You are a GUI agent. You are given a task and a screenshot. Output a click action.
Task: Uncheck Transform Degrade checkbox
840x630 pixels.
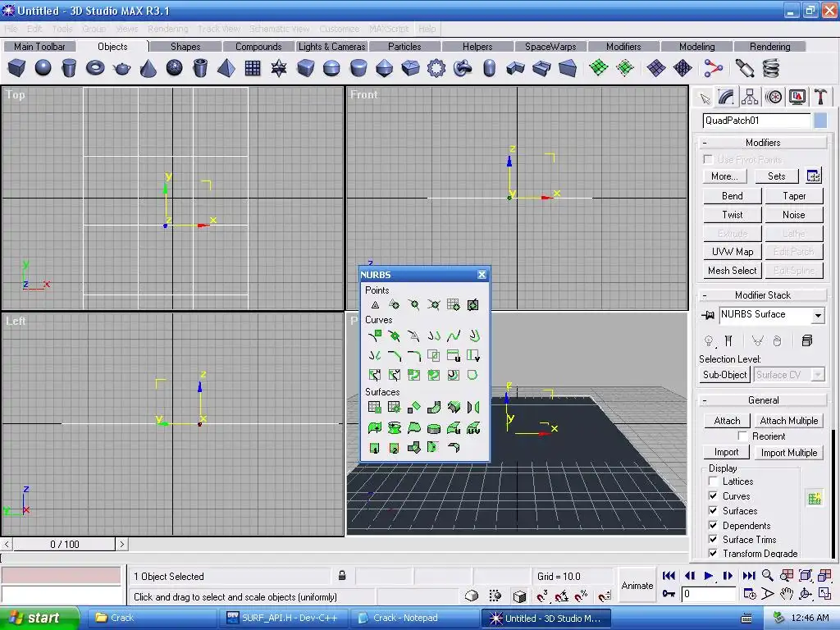pyautogui.click(x=713, y=553)
